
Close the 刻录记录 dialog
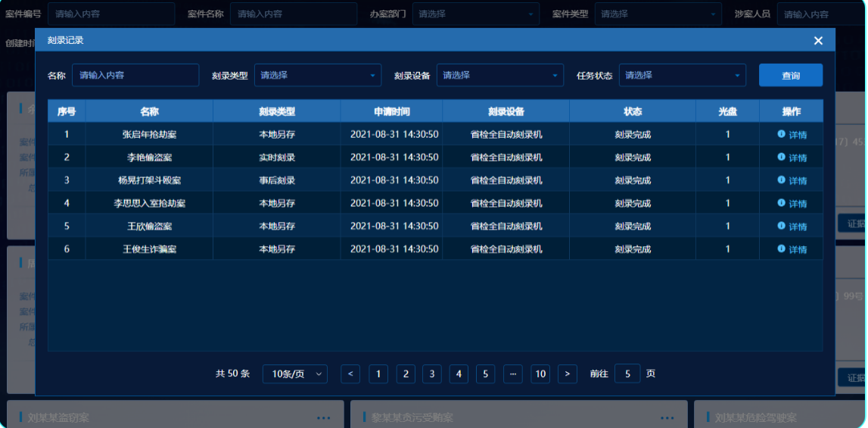tap(818, 41)
